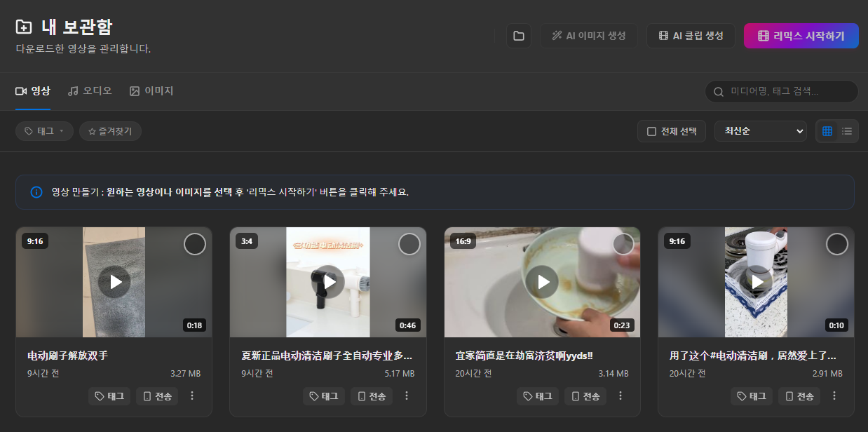Open more options for 电动刷子解放双手 video
Screen dimensions: 868x432
click(192, 396)
